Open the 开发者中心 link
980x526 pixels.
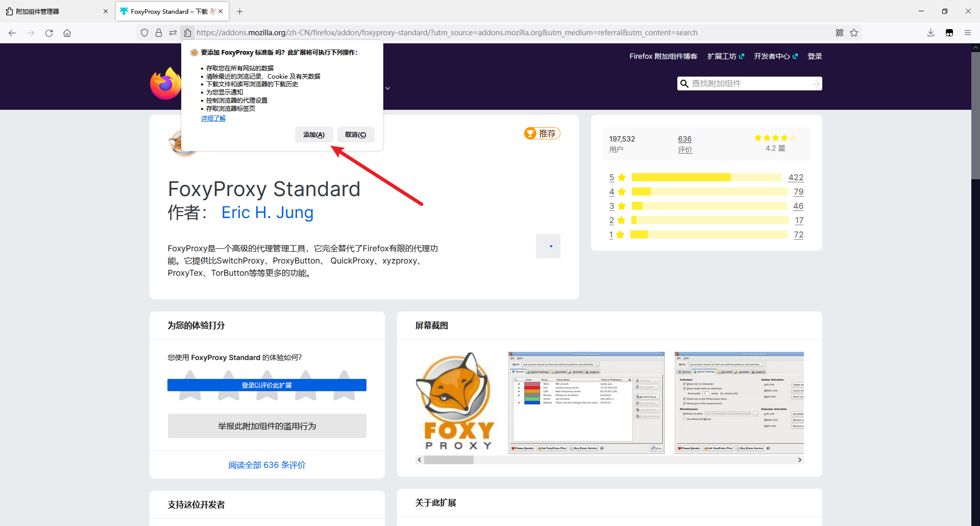click(776, 56)
